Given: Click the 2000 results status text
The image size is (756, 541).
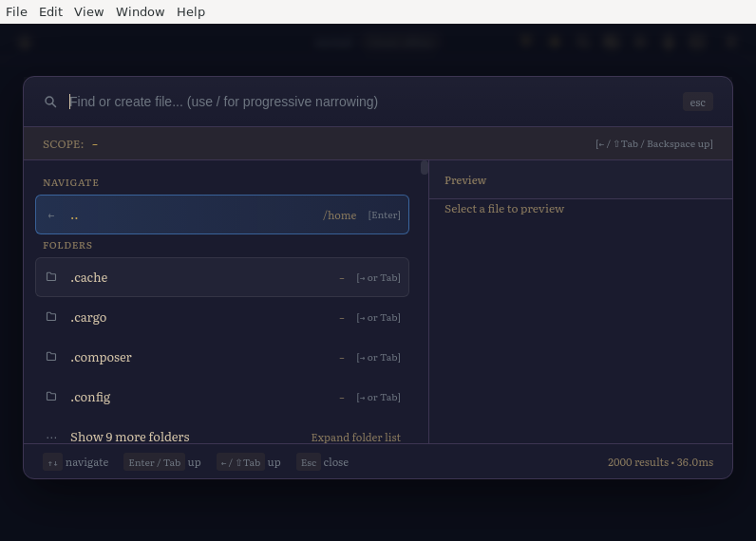Looking at the screenshot, I should tap(660, 462).
